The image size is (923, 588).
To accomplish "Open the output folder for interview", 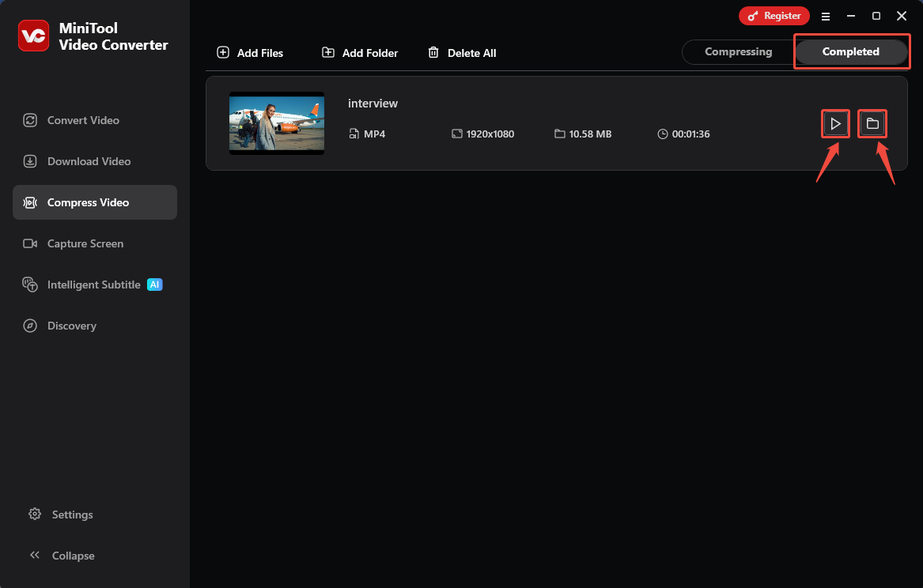I will click(x=872, y=123).
